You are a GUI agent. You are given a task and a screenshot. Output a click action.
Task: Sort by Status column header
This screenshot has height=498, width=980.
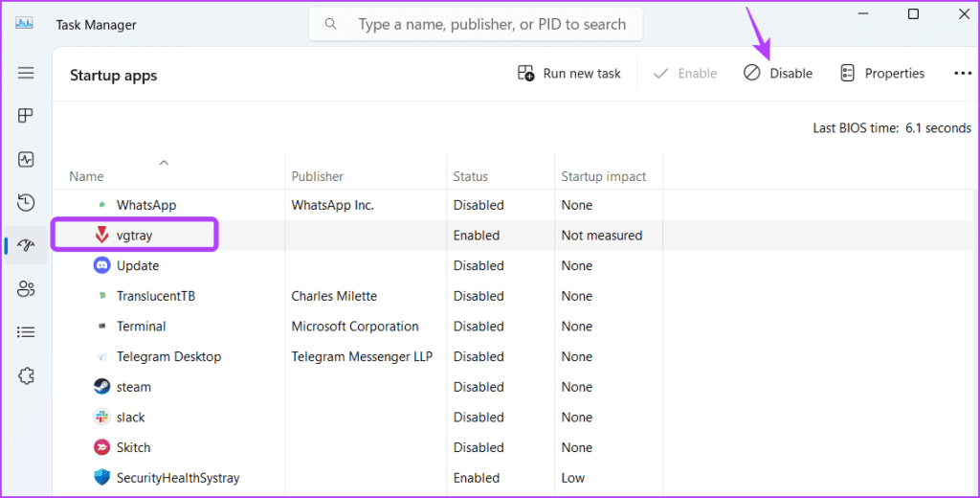470,176
